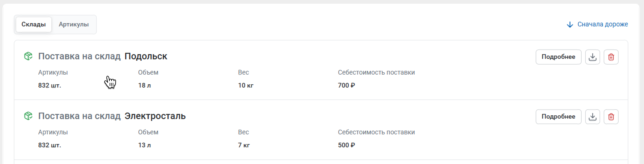Switch to the Склады tab
Image resolution: width=644 pixels, height=164 pixels.
tap(34, 24)
